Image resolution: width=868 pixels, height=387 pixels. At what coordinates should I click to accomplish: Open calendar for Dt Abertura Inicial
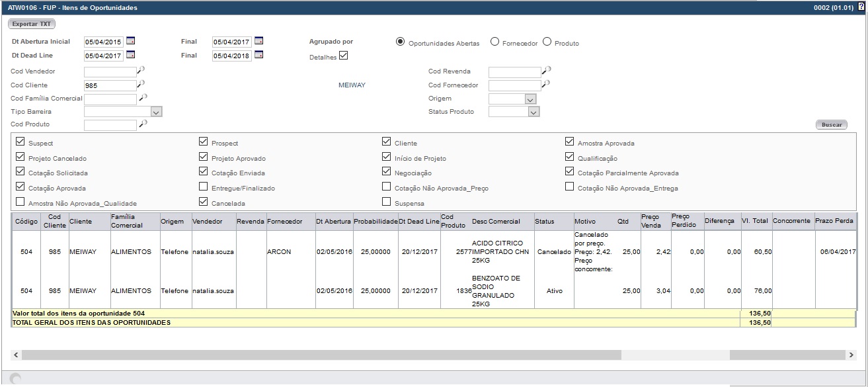130,41
